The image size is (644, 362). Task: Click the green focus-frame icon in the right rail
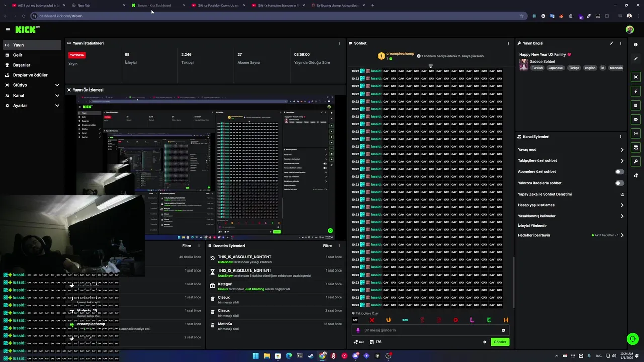[x=636, y=77]
